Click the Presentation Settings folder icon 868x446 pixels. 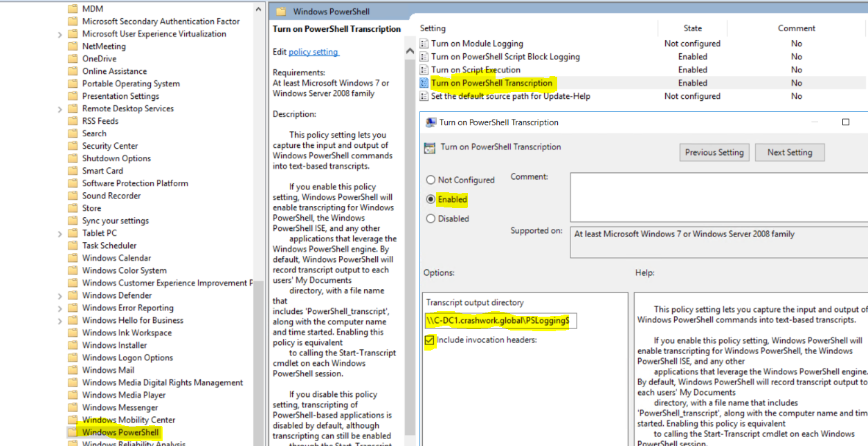click(x=73, y=96)
